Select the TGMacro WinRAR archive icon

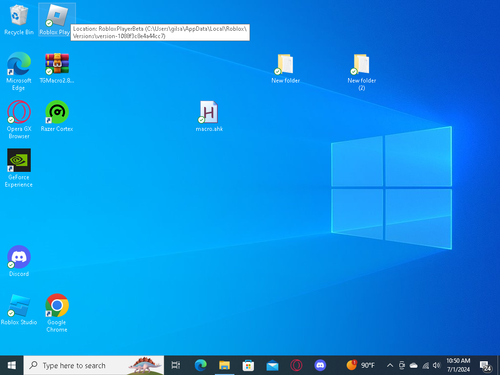[57, 68]
